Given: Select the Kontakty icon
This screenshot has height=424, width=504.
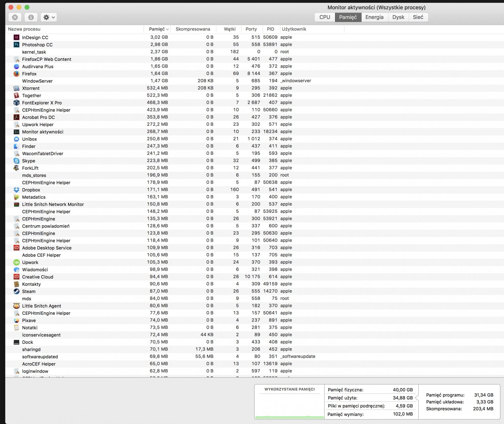Looking at the screenshot, I should (16, 284).
